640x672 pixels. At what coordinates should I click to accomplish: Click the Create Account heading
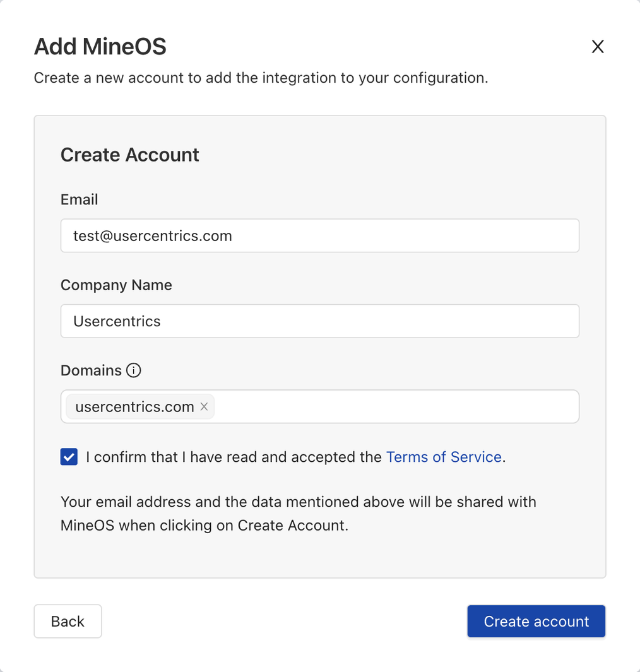[x=130, y=155]
